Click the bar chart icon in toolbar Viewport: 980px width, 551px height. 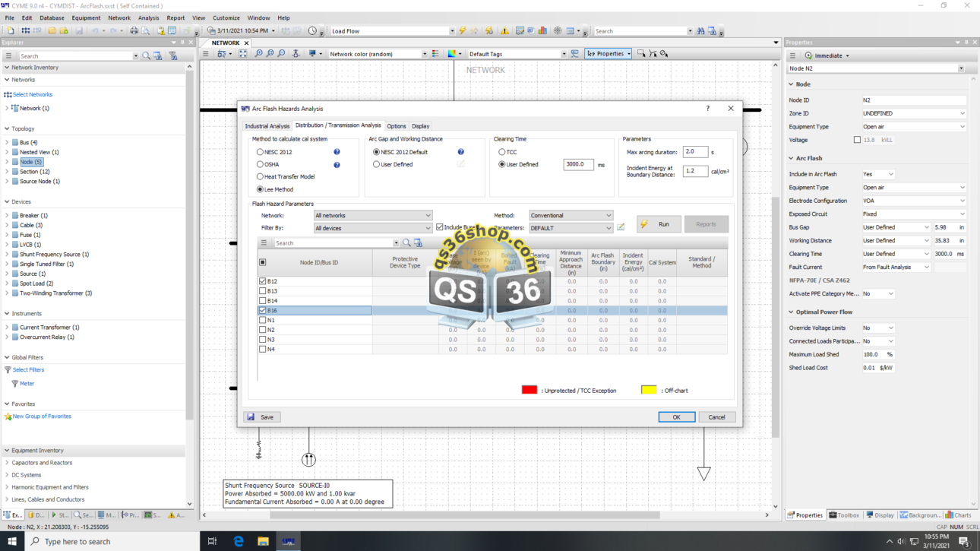pos(542,31)
